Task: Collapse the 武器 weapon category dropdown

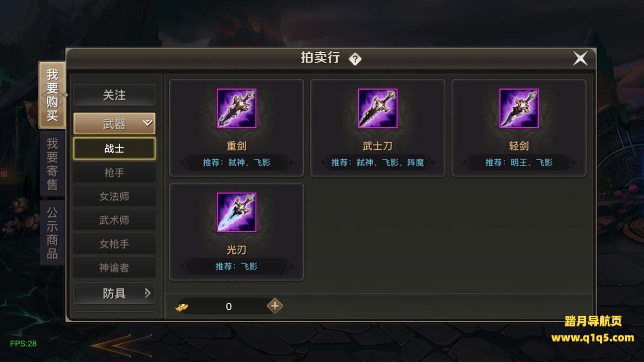Action: coord(115,124)
